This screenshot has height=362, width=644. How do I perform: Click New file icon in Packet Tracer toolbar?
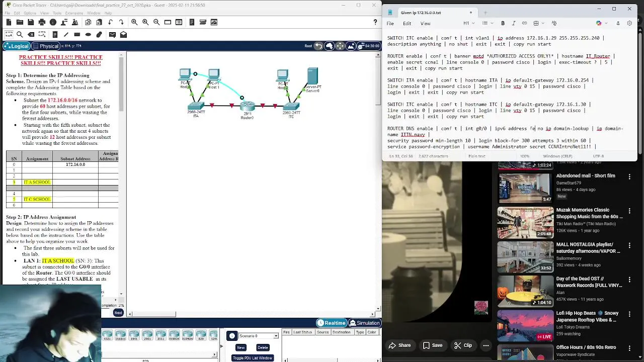pos(9,22)
